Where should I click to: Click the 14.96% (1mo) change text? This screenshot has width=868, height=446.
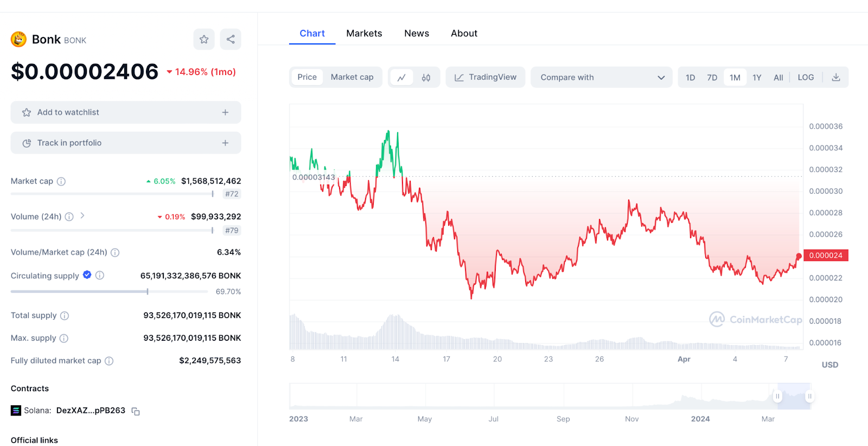coord(205,72)
